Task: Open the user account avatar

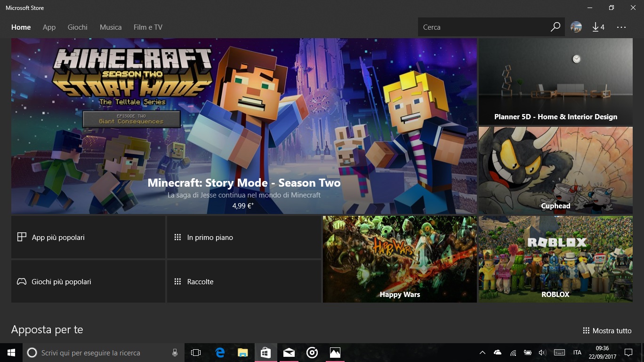Action: click(576, 27)
